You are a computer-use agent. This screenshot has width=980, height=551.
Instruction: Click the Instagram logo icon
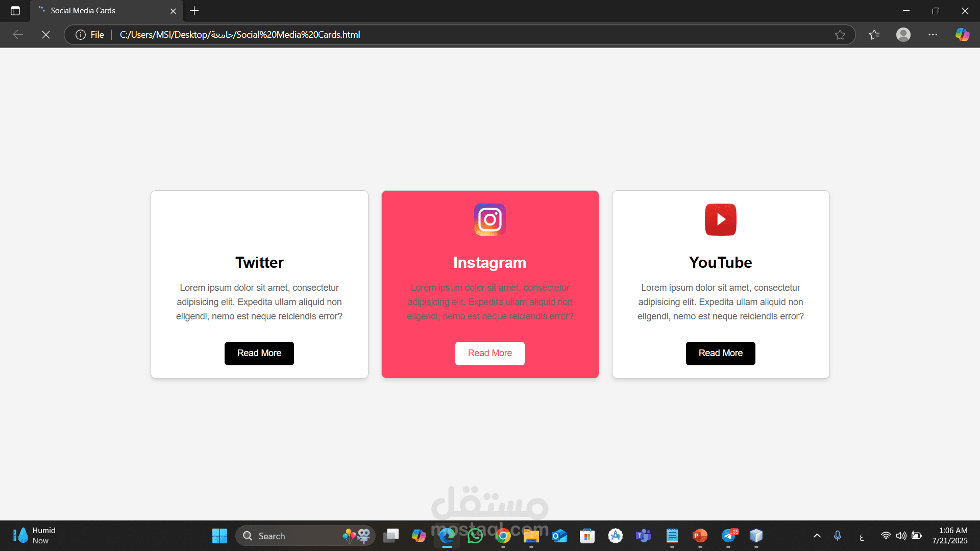(x=490, y=219)
